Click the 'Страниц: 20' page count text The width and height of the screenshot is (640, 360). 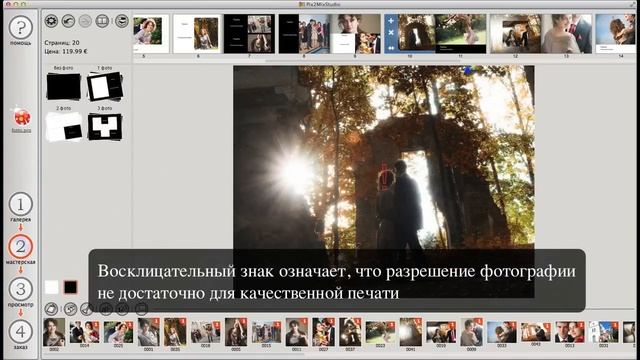point(62,42)
